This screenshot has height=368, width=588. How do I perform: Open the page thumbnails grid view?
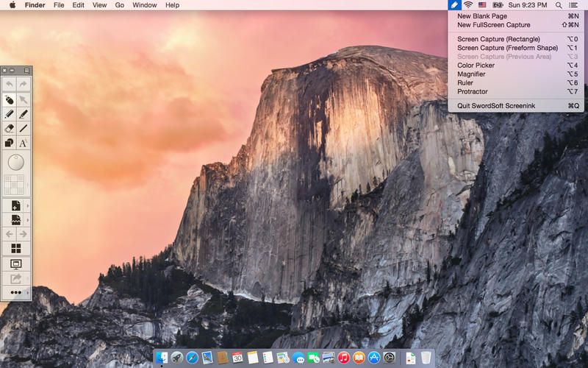pos(16,248)
